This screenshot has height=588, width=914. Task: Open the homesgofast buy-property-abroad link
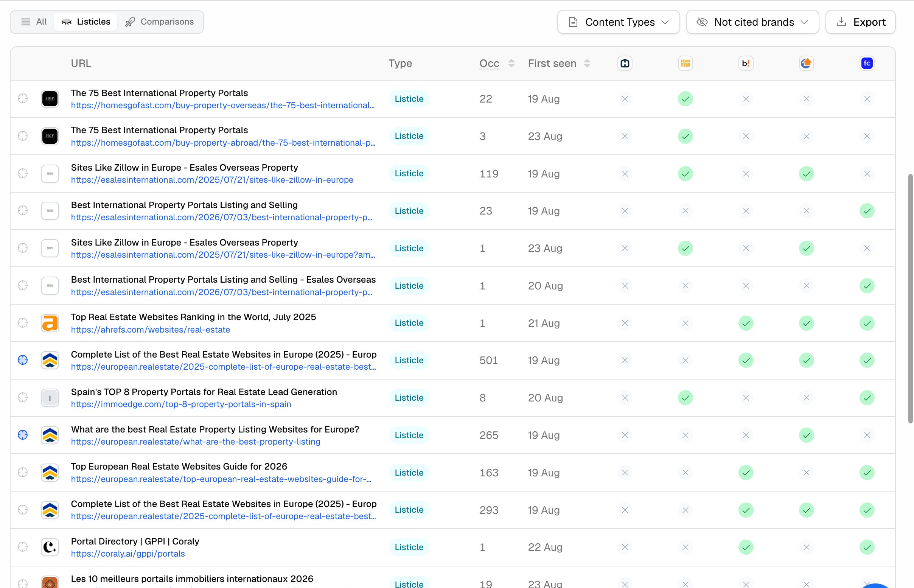pyautogui.click(x=223, y=143)
